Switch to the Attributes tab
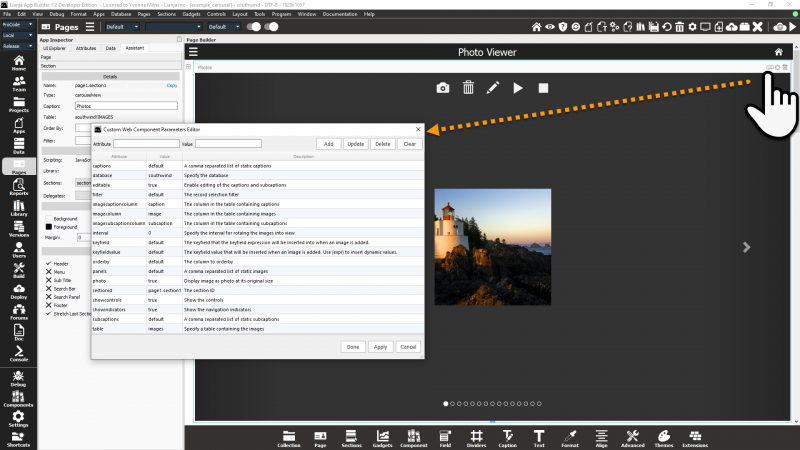Image resolution: width=800 pixels, height=450 pixels. 86,48
